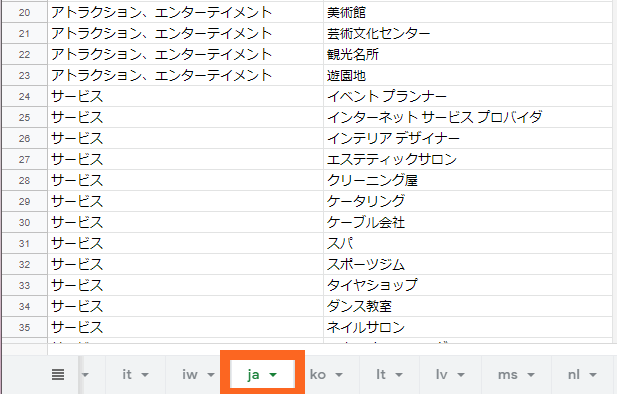Select cell containing タイヤショップ
This screenshot has height=394, width=617.
(468, 285)
